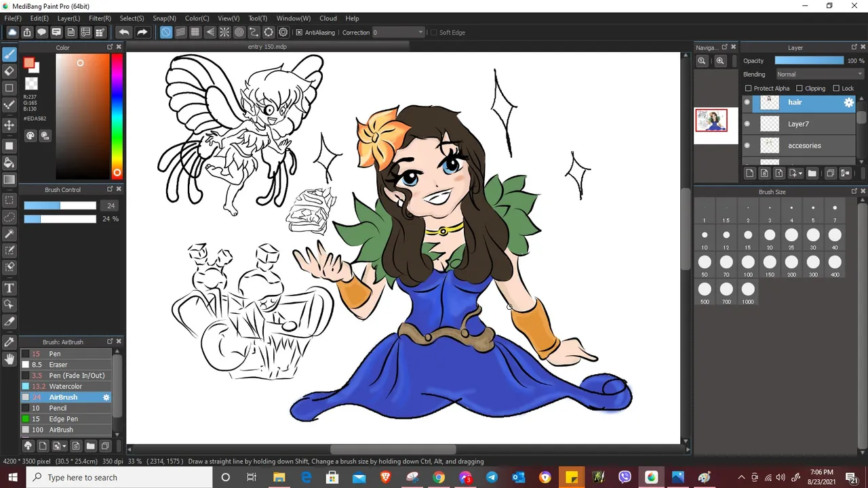Click the hue spectrum bar
Screen dimensions: 868x488
117,115
